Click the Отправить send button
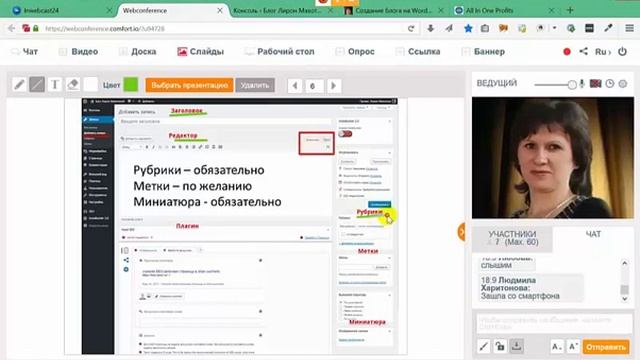 point(606,347)
